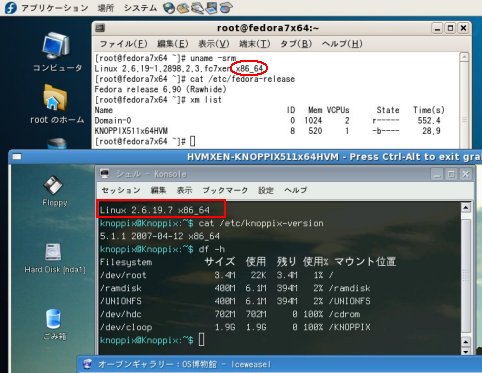This screenshot has width=482, height=373.
Task: Click the 'State' column header in xm list
Action: pos(388,110)
